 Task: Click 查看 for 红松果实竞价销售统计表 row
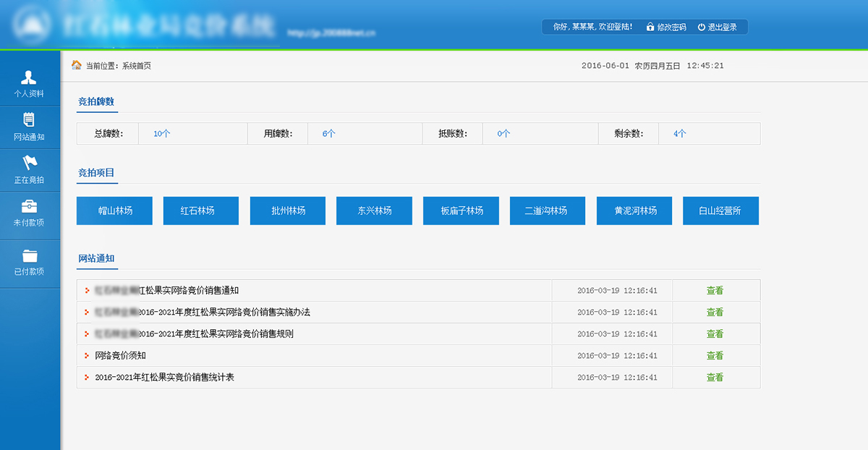(x=715, y=378)
